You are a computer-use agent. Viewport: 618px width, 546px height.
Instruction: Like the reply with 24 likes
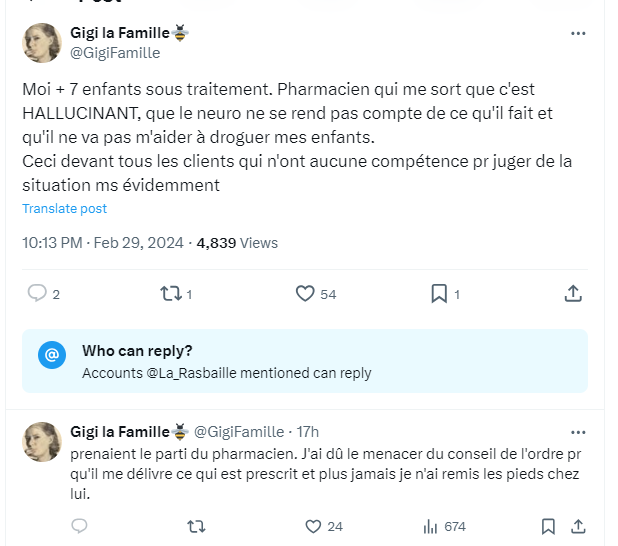pyautogui.click(x=313, y=526)
